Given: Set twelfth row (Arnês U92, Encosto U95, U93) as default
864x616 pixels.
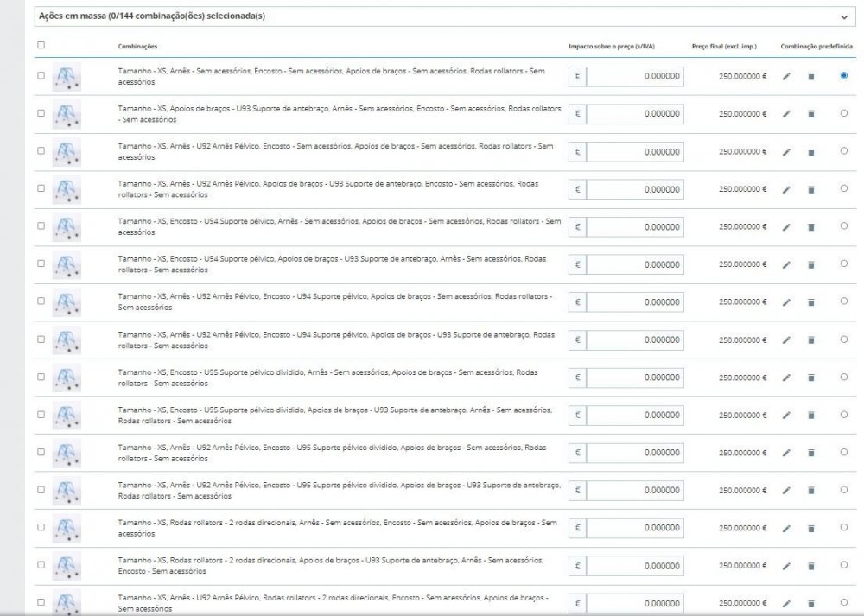Looking at the screenshot, I should coord(843,490).
